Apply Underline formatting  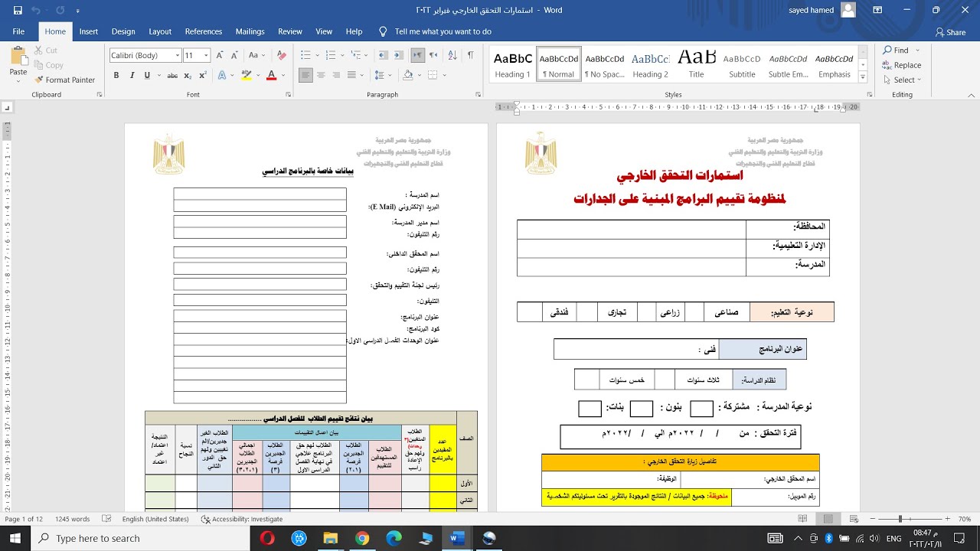[146, 75]
